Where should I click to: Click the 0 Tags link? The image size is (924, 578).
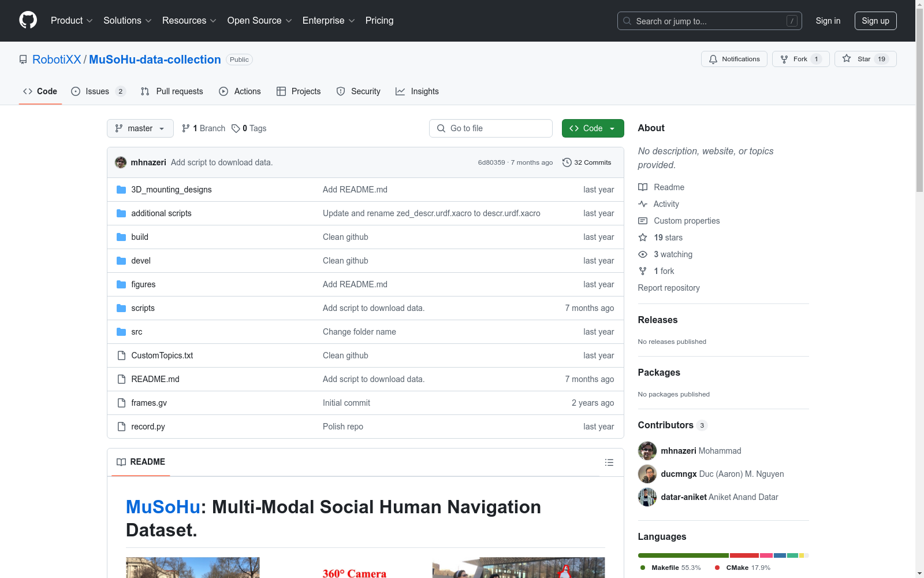(x=249, y=128)
